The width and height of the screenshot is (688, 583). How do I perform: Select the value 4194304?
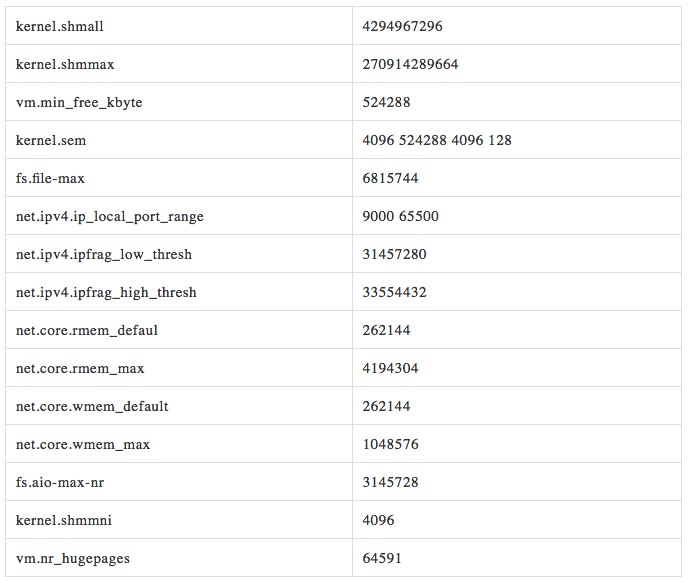click(390, 368)
